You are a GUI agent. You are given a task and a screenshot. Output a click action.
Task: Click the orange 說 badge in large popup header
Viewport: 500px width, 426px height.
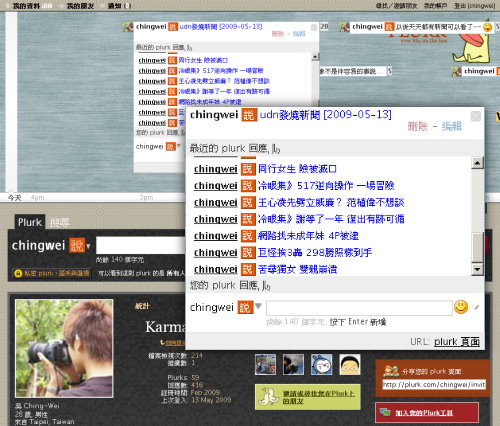[x=249, y=115]
